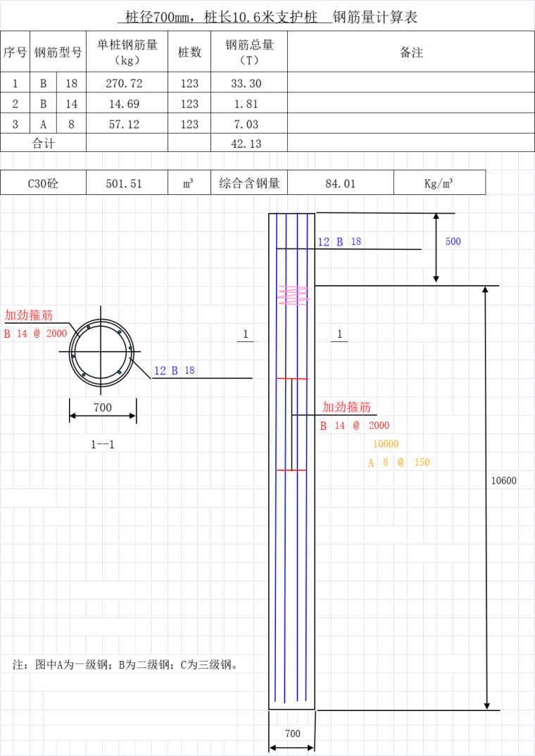Select the 备注 header cell
Screen dimensions: 535x756
(x=411, y=52)
